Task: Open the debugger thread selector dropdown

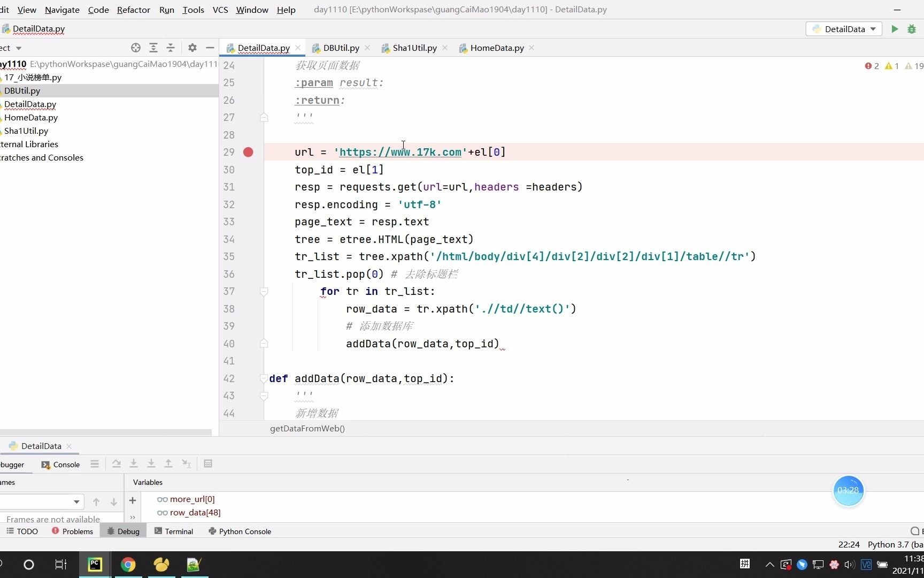Action: [x=42, y=501]
